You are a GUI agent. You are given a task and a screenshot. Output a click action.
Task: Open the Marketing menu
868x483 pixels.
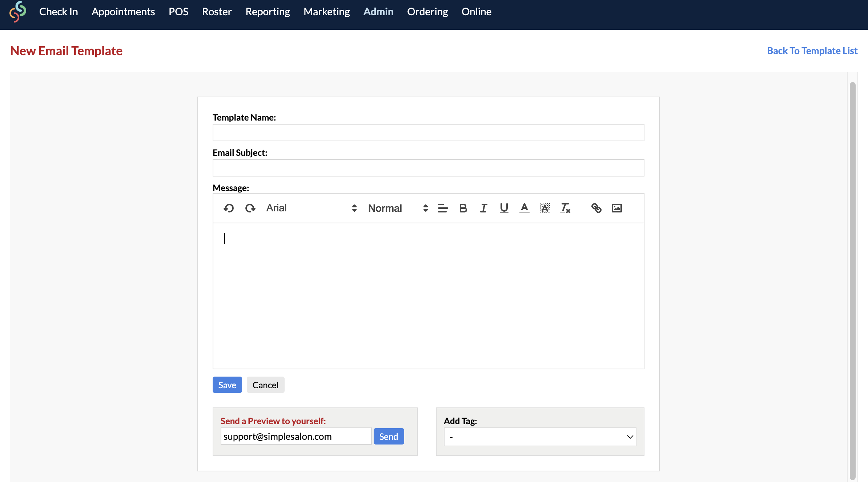click(x=326, y=12)
